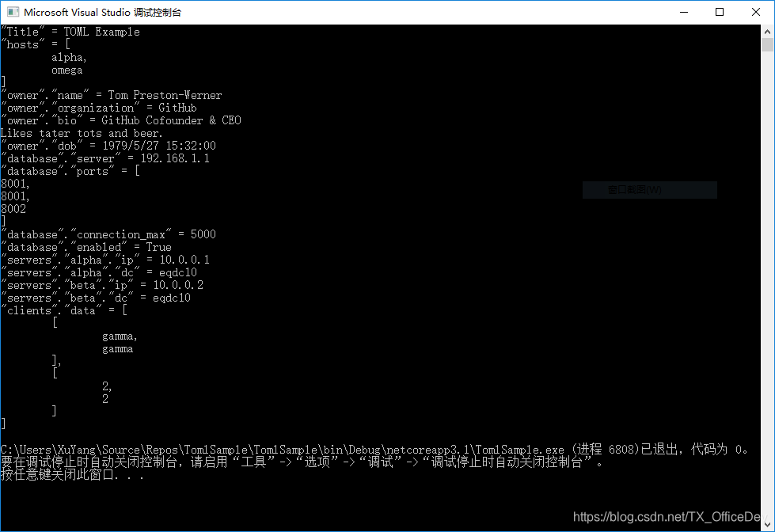Click the owner dob 1979/5/27 line
The width and height of the screenshot is (775, 532).
pyautogui.click(x=108, y=146)
